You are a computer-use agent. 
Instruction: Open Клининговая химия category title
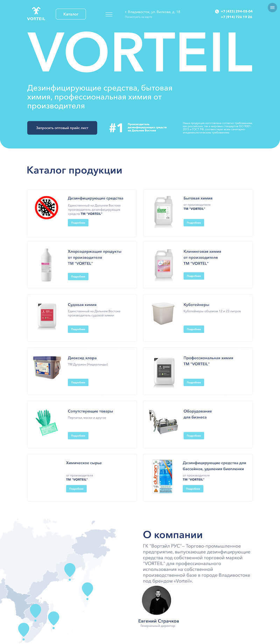pyautogui.click(x=202, y=251)
